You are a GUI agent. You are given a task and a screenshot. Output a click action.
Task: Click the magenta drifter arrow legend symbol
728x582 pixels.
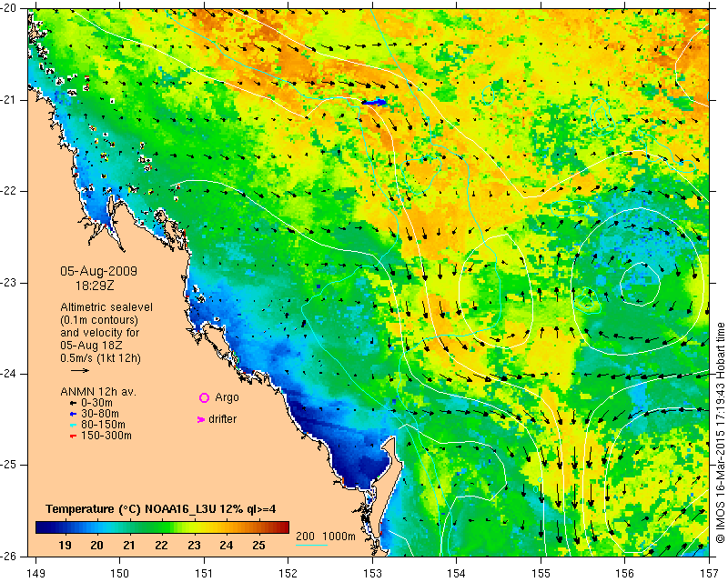coord(201,419)
